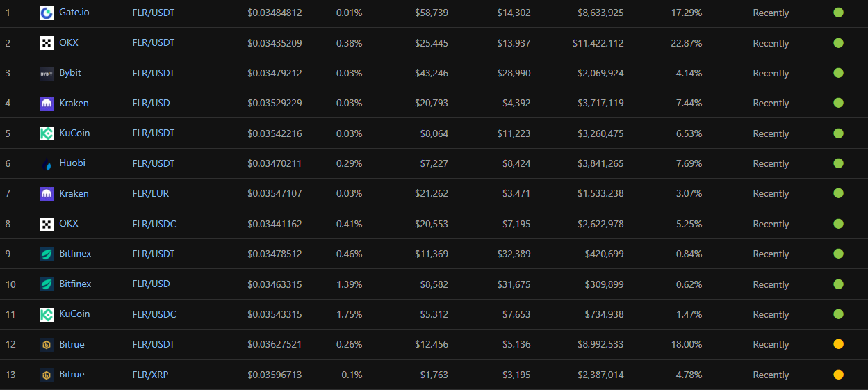Click the Huobi flame logo icon

tap(47, 163)
